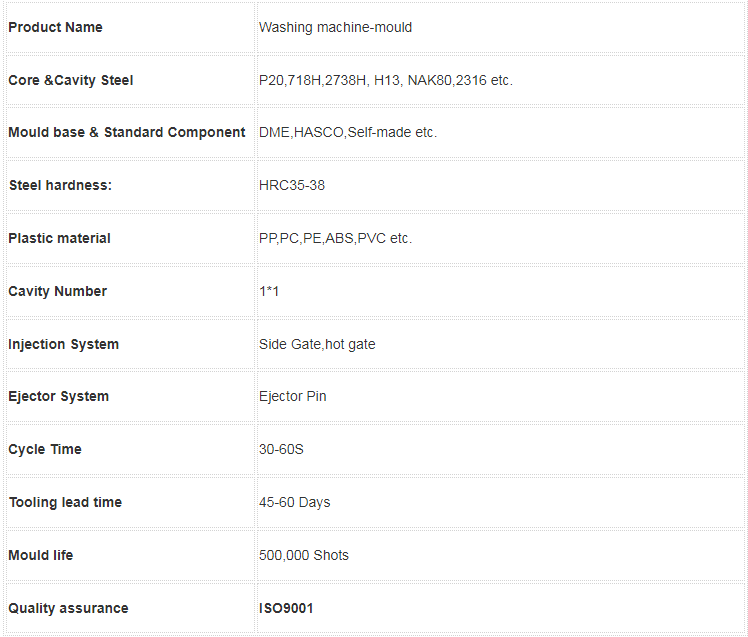The height and width of the screenshot is (637, 748).
Task: Click the Steel hardness: label
Action: click(60, 185)
